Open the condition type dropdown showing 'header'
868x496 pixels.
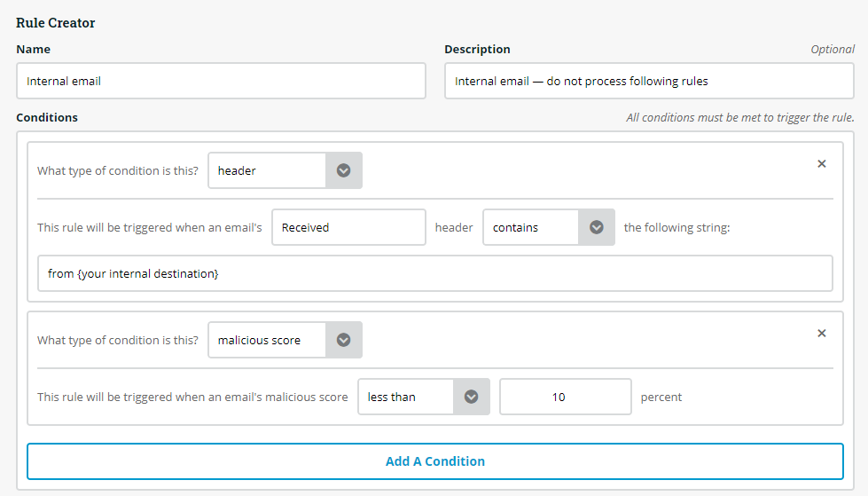pos(267,171)
